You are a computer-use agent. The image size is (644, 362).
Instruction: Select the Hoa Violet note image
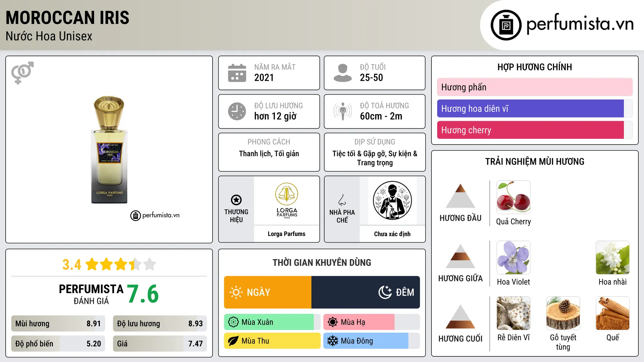(x=514, y=258)
